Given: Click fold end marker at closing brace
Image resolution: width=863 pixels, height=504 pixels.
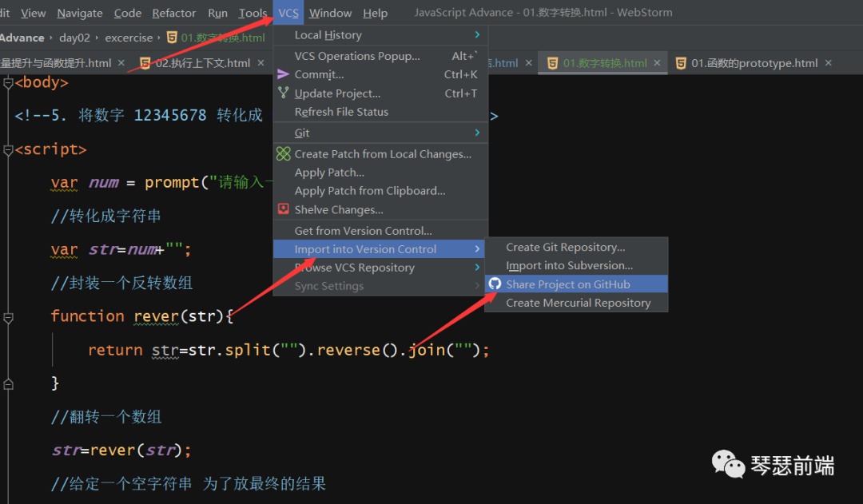Looking at the screenshot, I should pos(8,384).
